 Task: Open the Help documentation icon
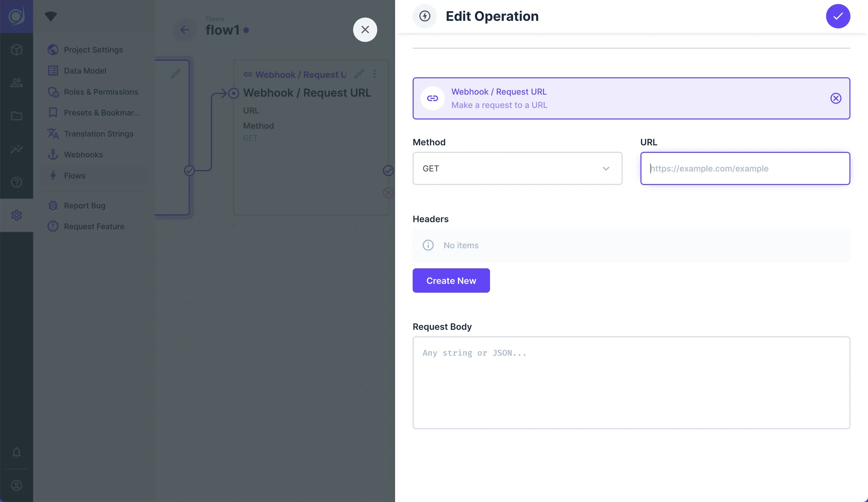click(x=16, y=182)
